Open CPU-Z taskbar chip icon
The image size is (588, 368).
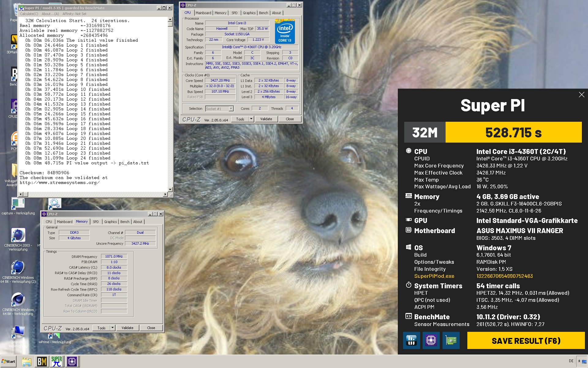click(72, 362)
